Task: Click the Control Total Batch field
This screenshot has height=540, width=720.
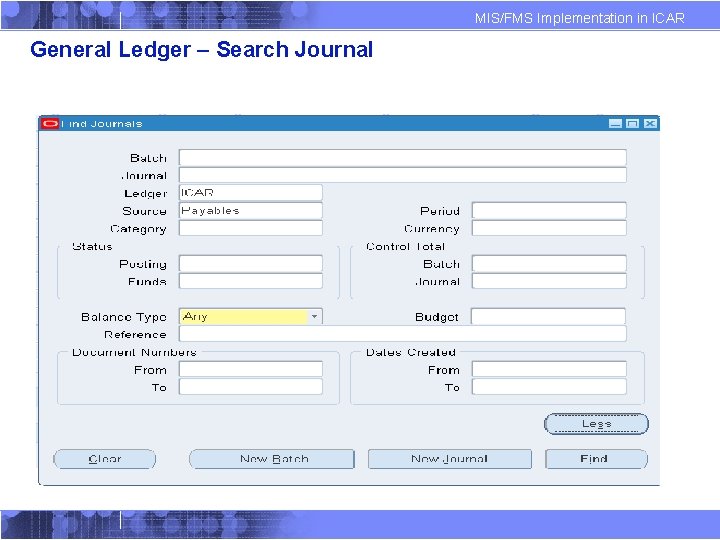Action: tap(549, 264)
